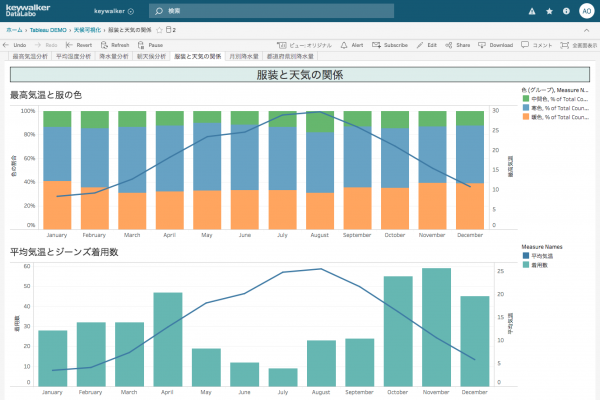Click the data sources icon next to 2
The height and width of the screenshot is (400, 600).
click(168, 30)
